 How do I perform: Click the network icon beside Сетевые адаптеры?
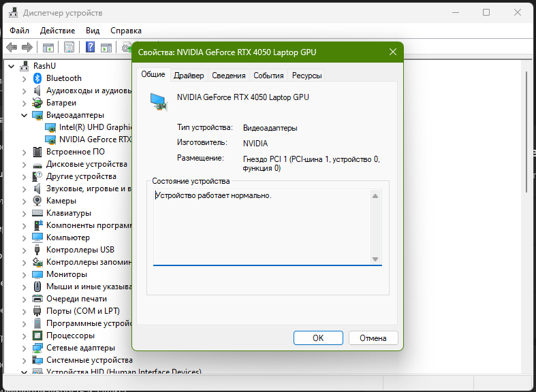[x=37, y=348]
